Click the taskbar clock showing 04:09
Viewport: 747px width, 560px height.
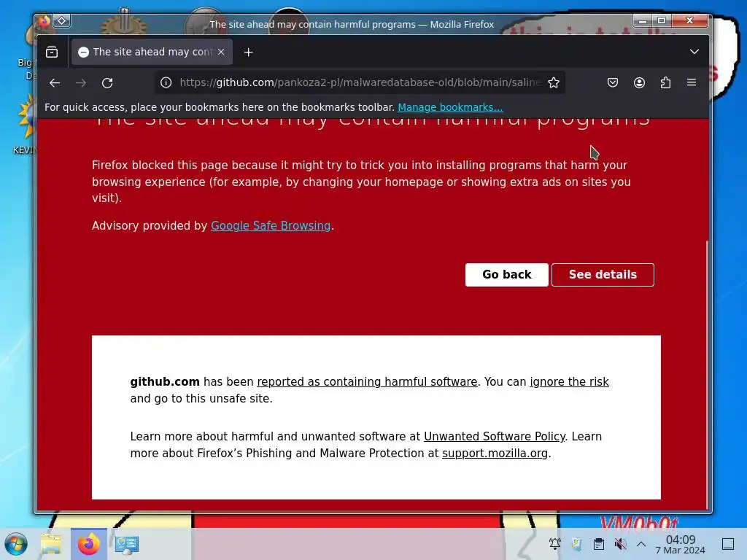(x=681, y=544)
